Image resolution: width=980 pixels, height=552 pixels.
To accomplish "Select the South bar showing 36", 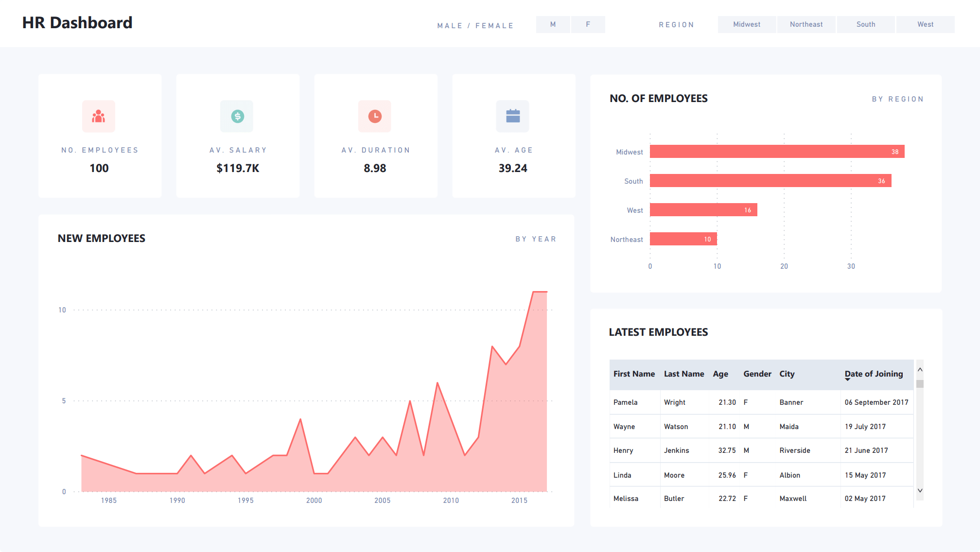I will [x=770, y=181].
